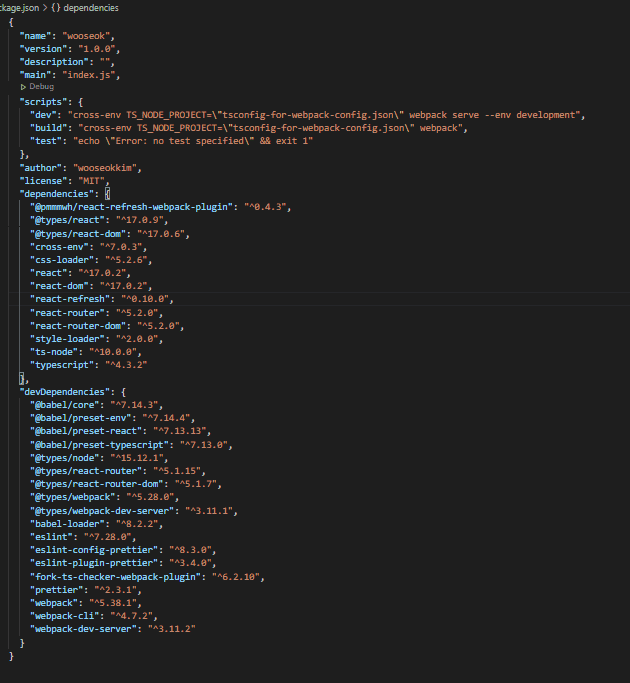
Task: Open the dependencies breadcrumb segment
Action: (x=91, y=8)
